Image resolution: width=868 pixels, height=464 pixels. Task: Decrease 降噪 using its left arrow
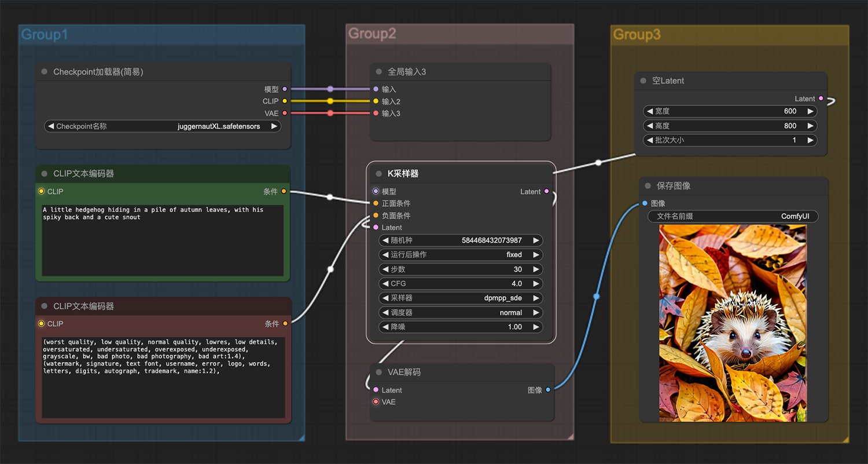(385, 327)
